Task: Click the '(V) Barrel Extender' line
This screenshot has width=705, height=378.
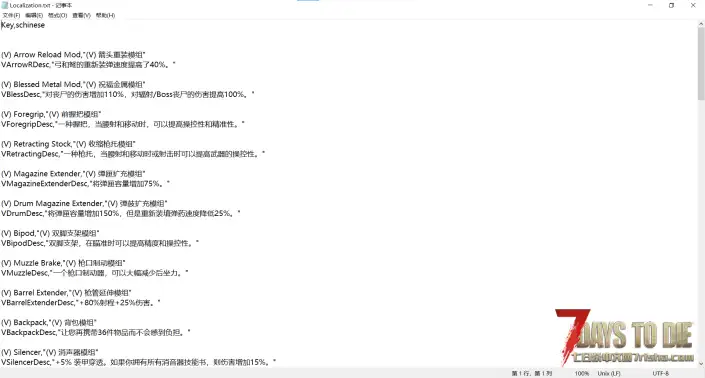Action: point(67,293)
